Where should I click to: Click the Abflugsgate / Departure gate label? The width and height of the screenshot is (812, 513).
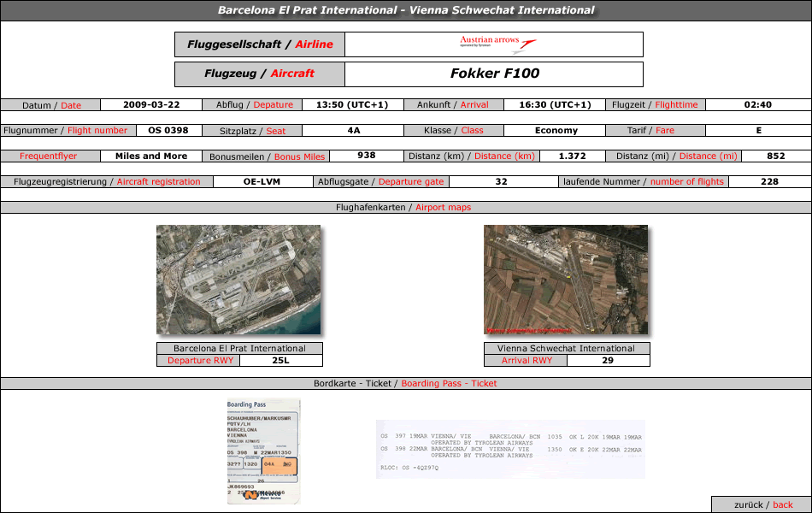[380, 182]
